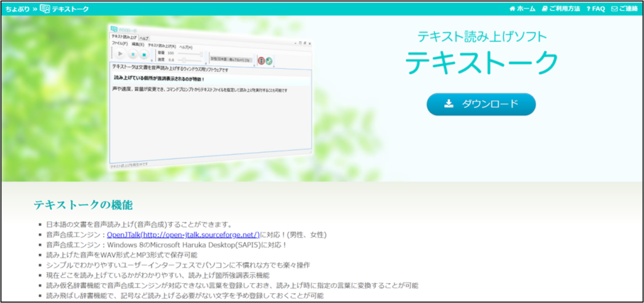Open the OpenJTalk sourceforge hyperlink
The width and height of the screenshot is (644, 303).
tap(184, 235)
